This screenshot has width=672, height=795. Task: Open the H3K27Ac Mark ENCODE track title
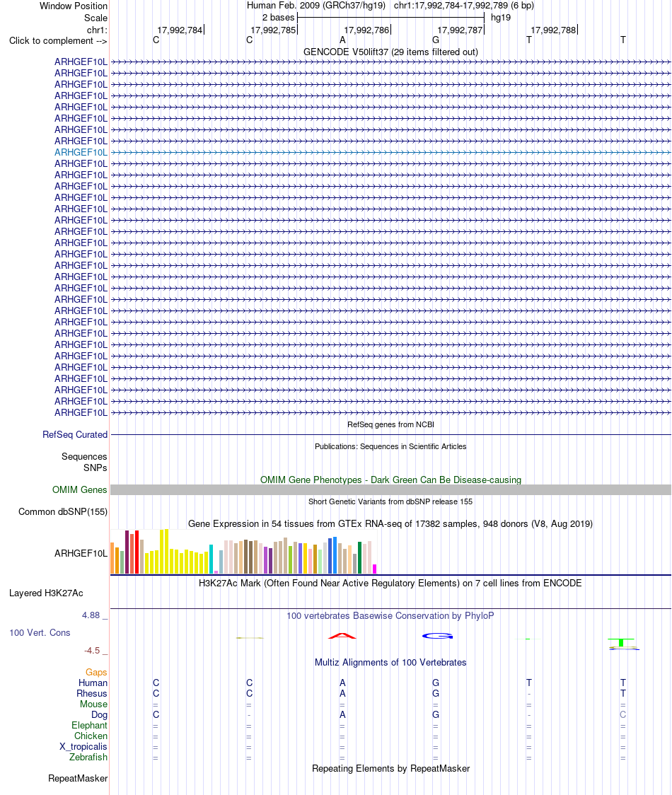click(390, 583)
